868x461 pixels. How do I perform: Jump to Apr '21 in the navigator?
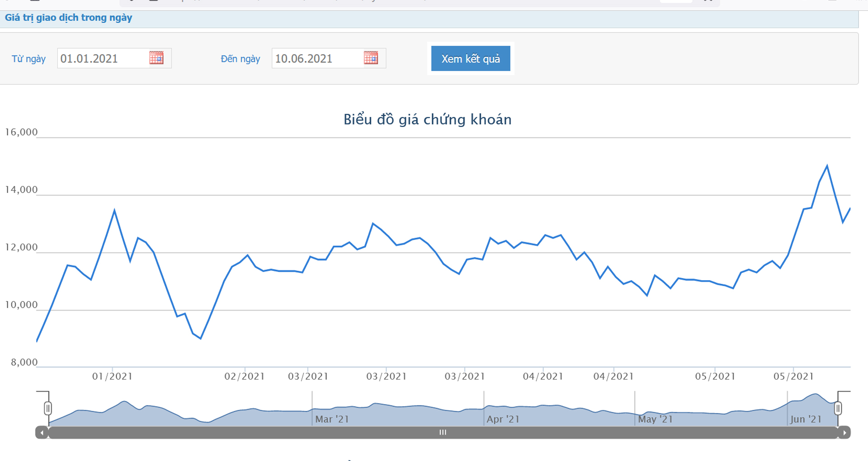[503, 419]
